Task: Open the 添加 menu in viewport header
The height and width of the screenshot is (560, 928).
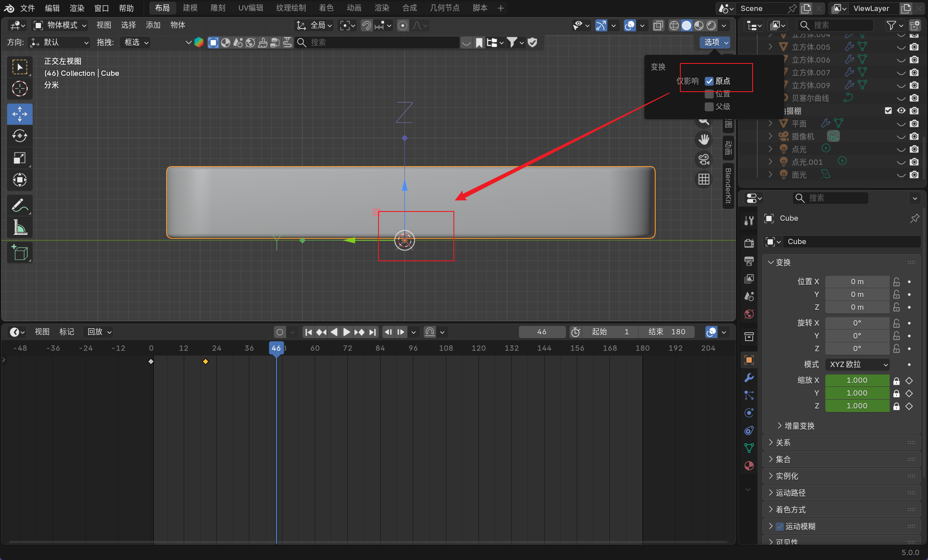Action: click(x=153, y=25)
